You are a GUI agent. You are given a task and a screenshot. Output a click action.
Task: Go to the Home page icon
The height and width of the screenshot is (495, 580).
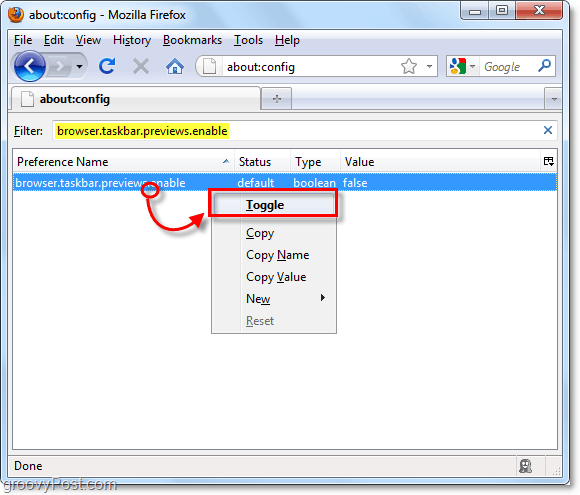click(x=175, y=67)
